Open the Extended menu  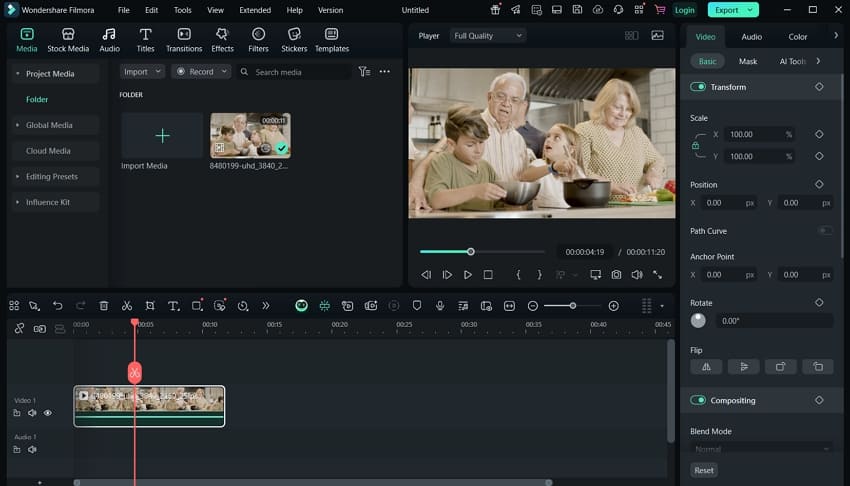pyautogui.click(x=255, y=10)
